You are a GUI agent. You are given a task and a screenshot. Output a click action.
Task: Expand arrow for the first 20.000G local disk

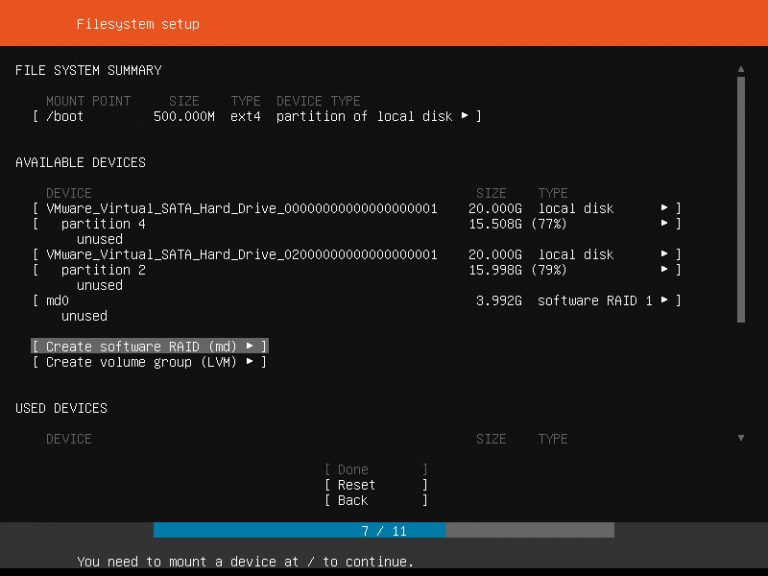pos(664,208)
